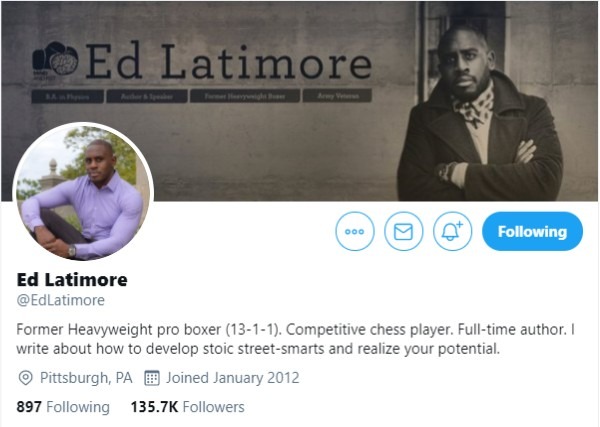Click the bold Ed Latimore display name
Image resolution: width=600 pixels, height=427 pixels.
coord(72,280)
